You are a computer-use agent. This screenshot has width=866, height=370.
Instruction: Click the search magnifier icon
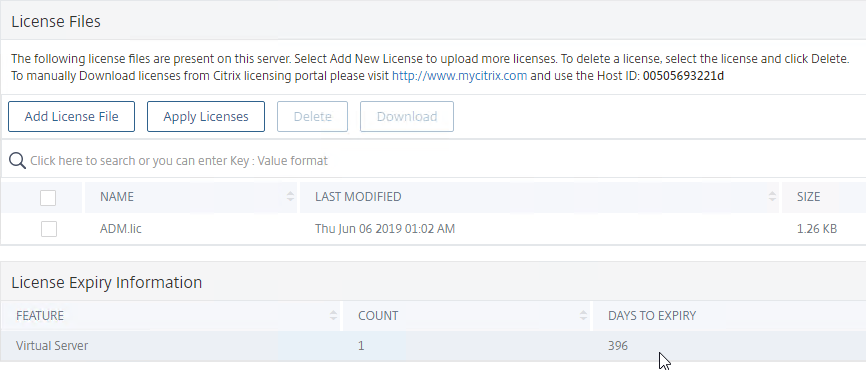(x=17, y=161)
